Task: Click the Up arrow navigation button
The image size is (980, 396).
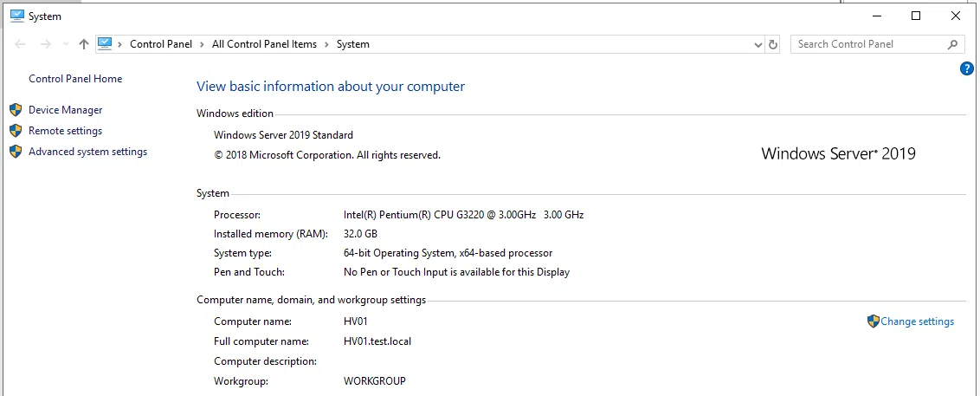Action: click(x=84, y=44)
